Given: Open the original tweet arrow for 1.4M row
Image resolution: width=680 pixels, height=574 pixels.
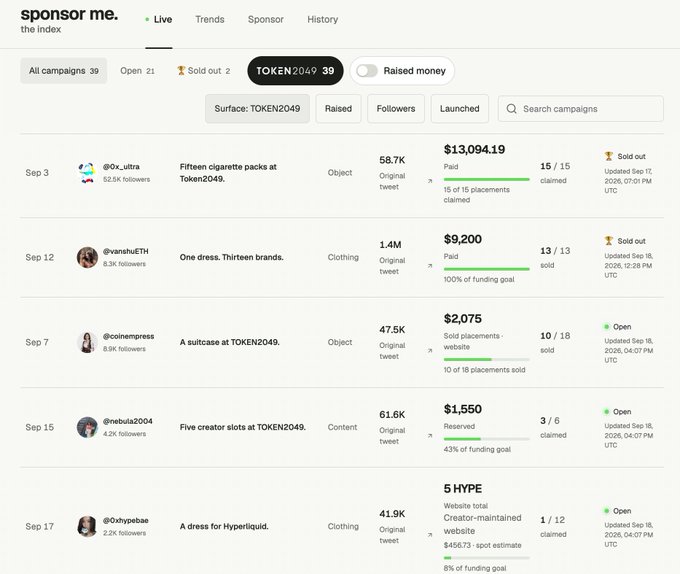Looking at the screenshot, I should click(430, 266).
